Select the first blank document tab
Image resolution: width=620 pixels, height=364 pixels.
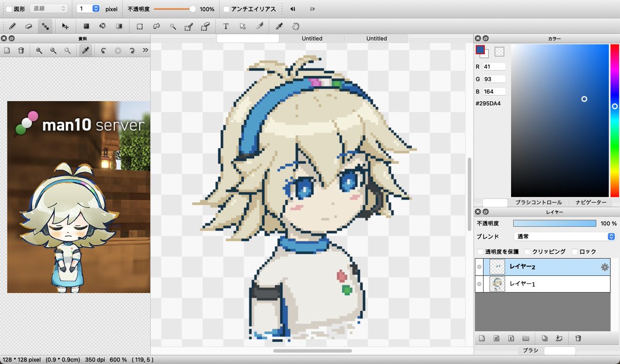(247, 38)
